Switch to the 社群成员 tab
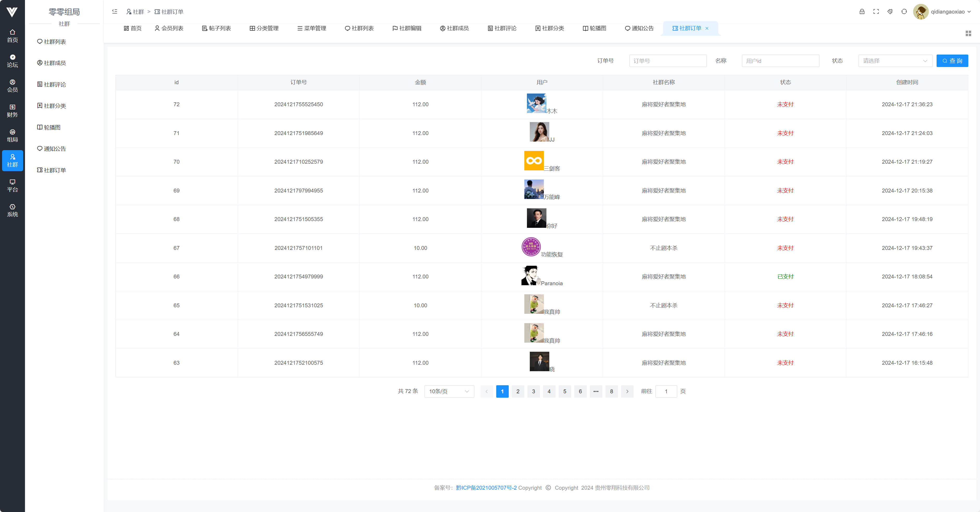 (454, 29)
